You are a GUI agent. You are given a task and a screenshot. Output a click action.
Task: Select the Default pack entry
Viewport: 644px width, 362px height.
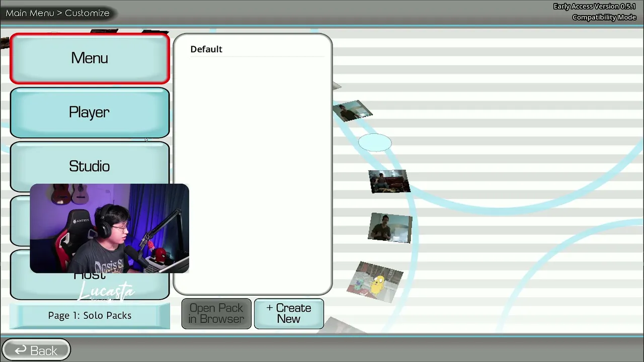coord(256,49)
